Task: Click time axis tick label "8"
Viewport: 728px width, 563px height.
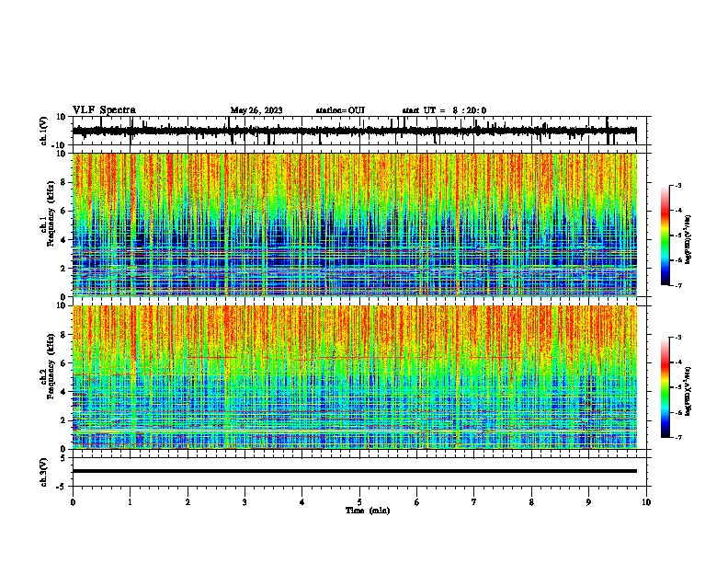Action: [x=531, y=502]
